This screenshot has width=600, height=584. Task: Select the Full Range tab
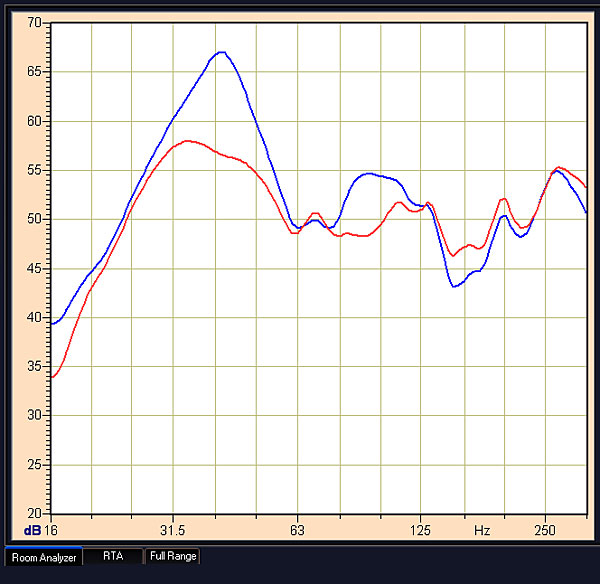[172, 556]
